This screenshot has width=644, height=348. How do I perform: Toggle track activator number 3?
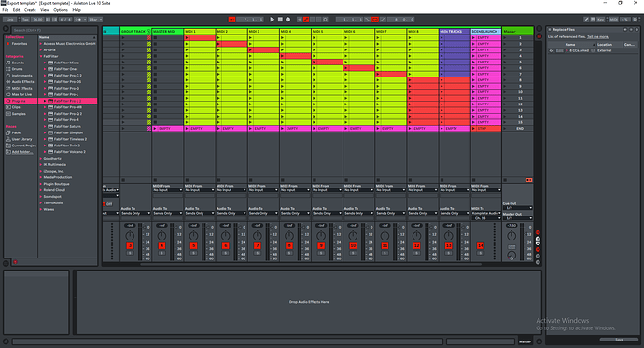pyautogui.click(x=130, y=245)
